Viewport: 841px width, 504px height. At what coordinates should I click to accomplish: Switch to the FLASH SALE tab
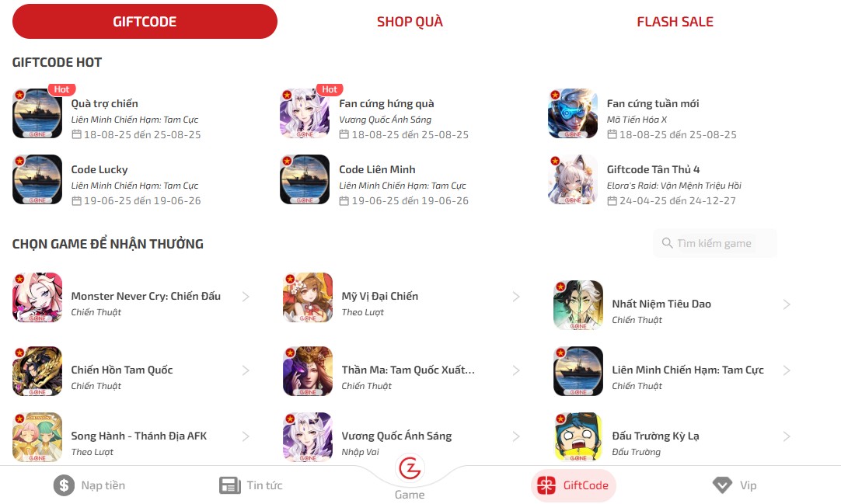click(x=675, y=22)
